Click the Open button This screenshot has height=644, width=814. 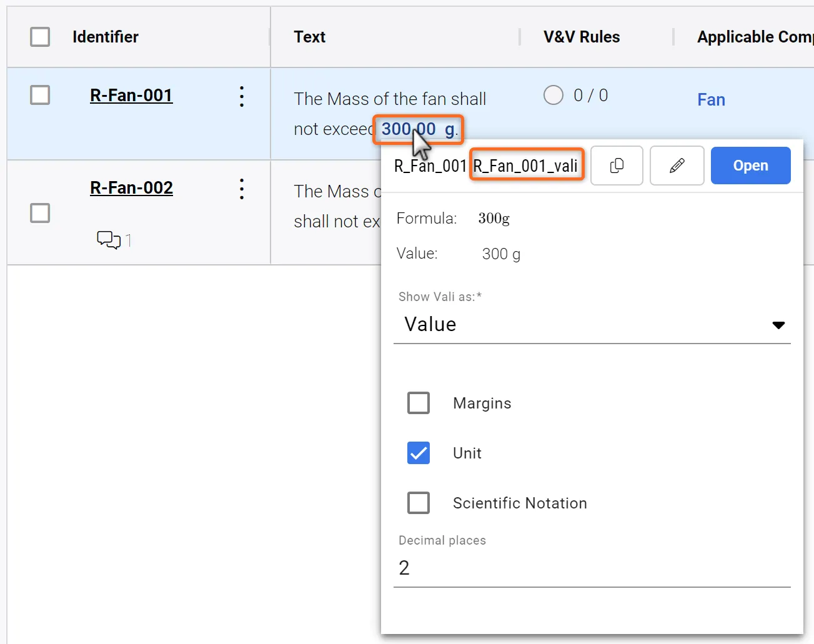(750, 166)
